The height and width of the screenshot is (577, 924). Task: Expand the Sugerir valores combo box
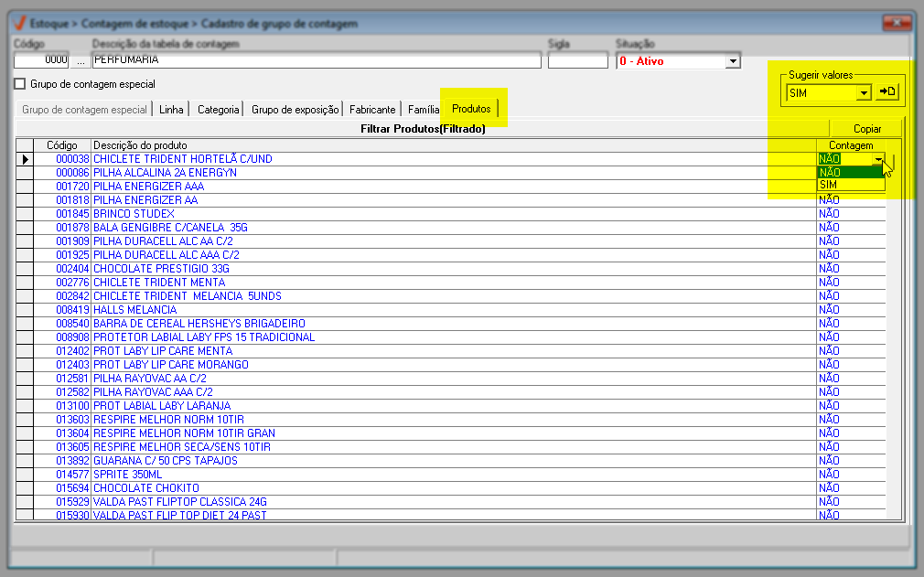tap(864, 93)
